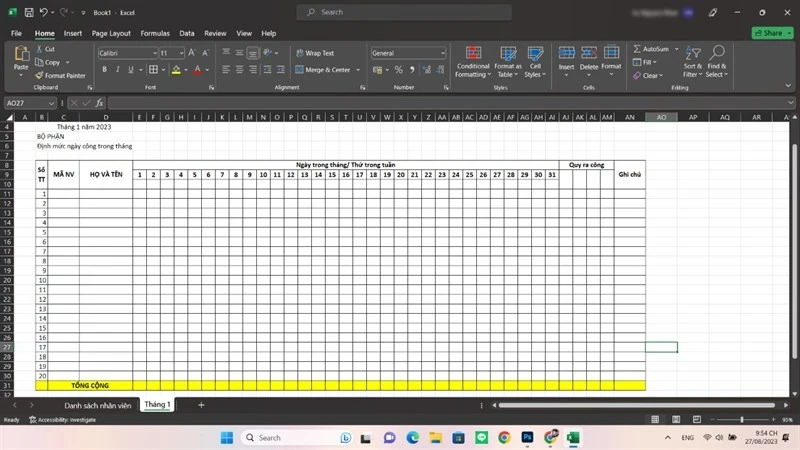Add a new sheet with plus button

click(201, 405)
